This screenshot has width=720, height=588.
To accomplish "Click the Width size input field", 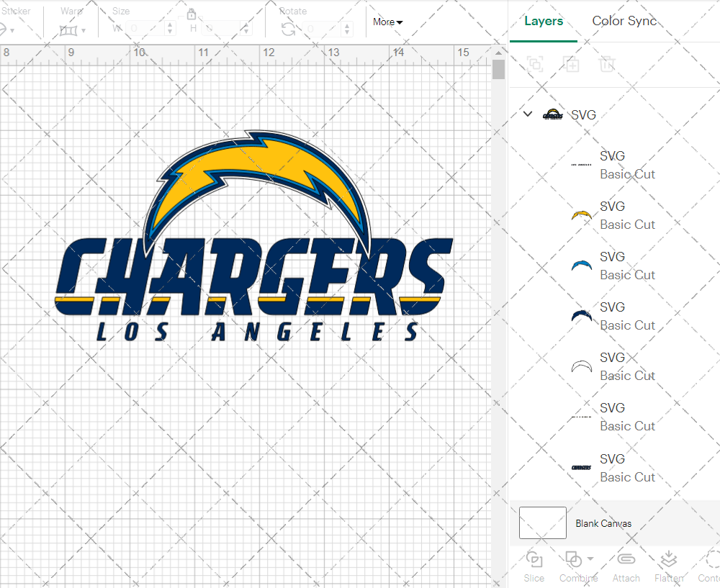I will [x=145, y=29].
